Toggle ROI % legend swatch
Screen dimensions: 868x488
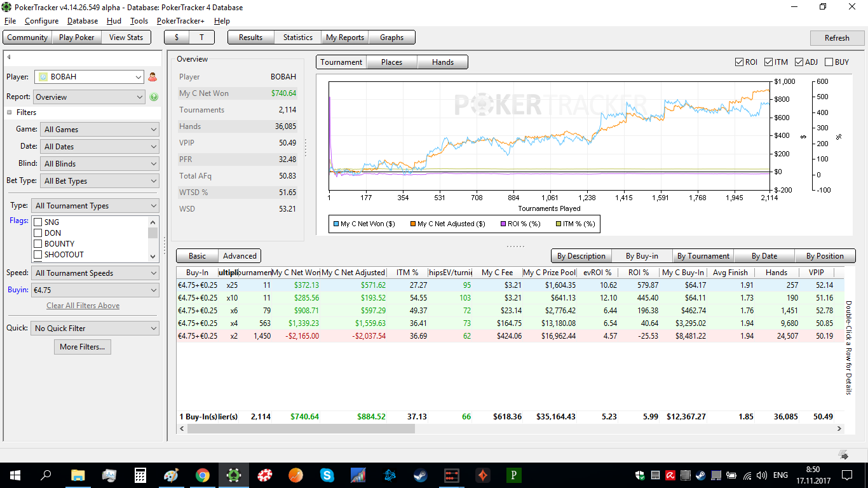pos(503,224)
